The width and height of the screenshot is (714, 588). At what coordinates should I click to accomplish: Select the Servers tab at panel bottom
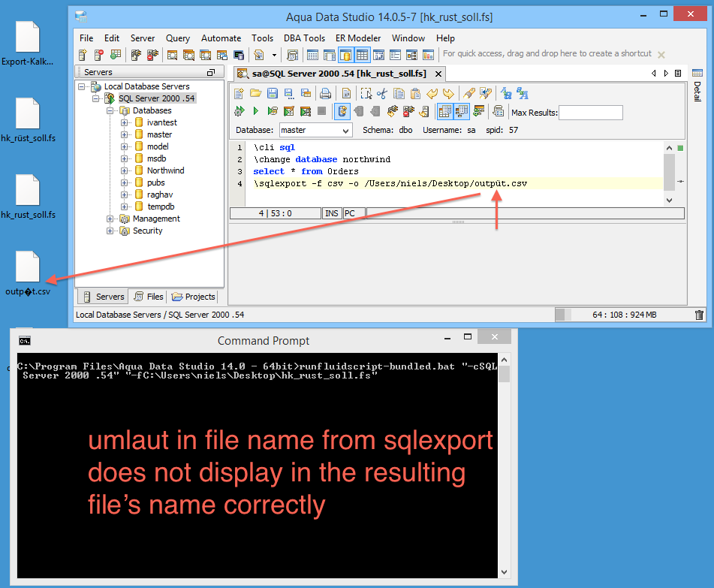click(104, 297)
